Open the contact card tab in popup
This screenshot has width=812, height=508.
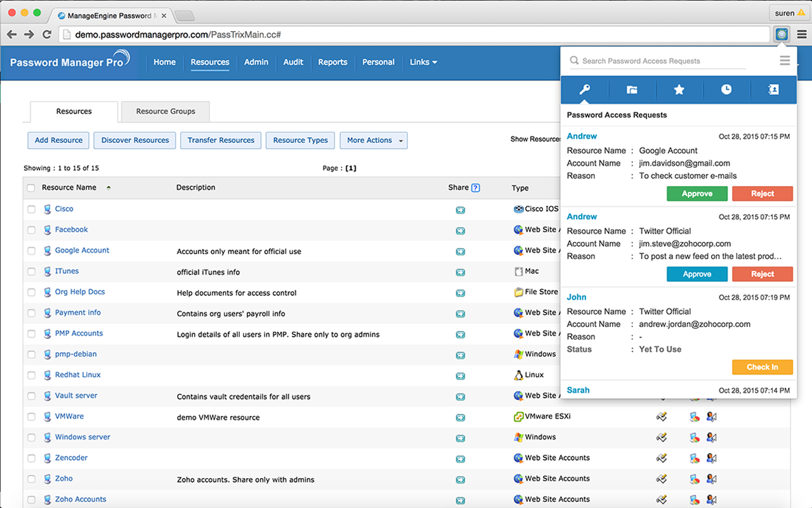pyautogui.click(x=773, y=90)
